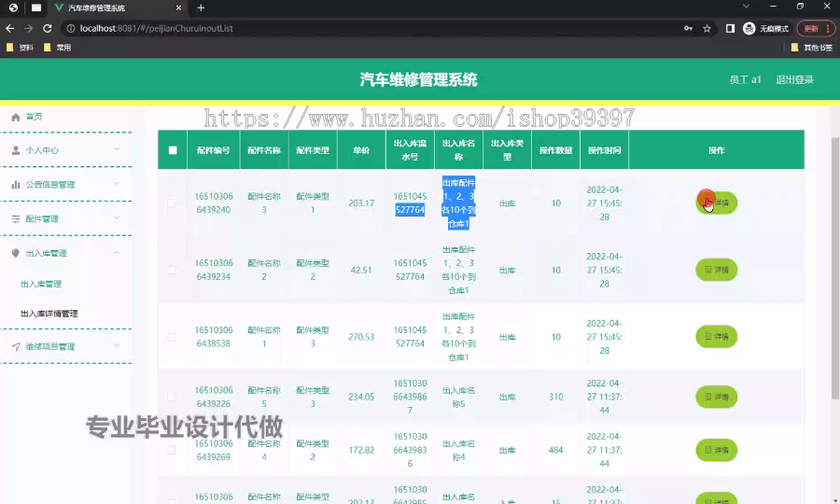Screen dimensions: 840x504
Task: Click chevron beside 配件管理
Action: [x=117, y=218]
